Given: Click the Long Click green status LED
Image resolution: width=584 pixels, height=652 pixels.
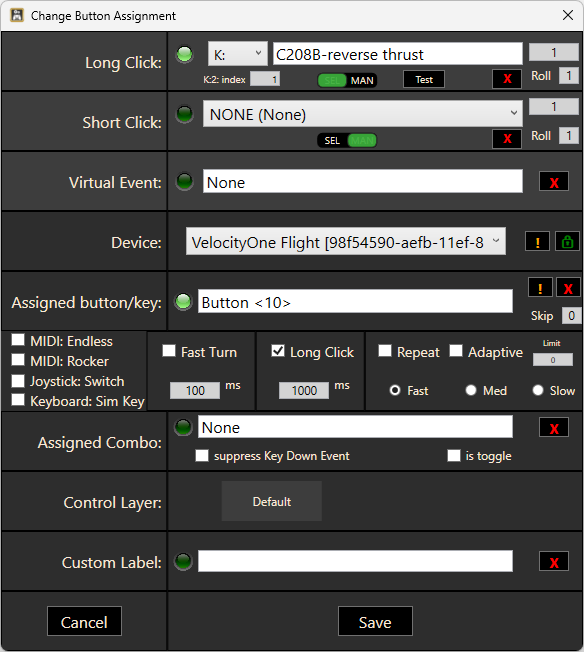Looking at the screenshot, I should point(185,54).
